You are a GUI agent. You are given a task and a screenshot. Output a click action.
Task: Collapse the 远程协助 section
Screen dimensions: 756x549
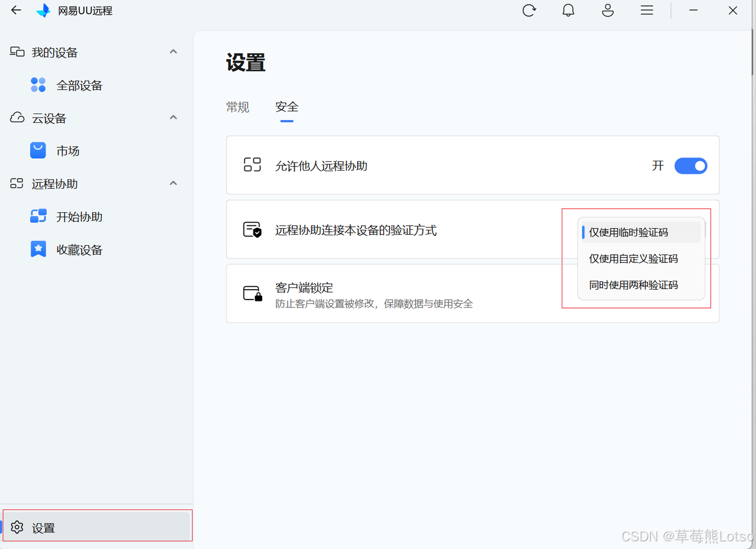click(173, 183)
